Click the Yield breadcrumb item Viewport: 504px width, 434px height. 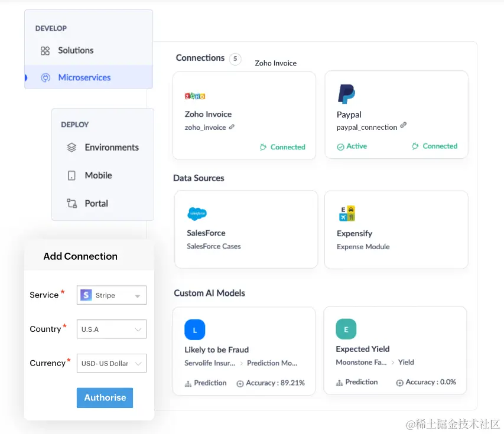(406, 363)
